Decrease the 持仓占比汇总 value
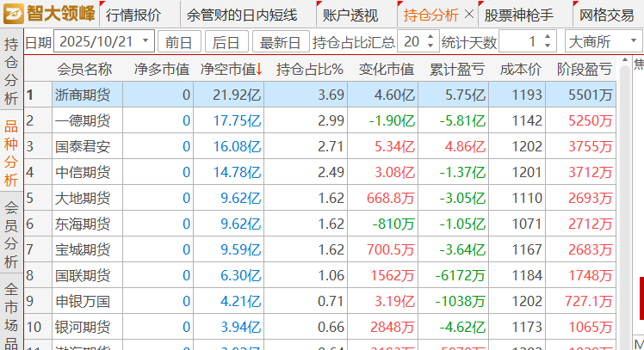This screenshot has height=350, width=644. click(x=430, y=46)
